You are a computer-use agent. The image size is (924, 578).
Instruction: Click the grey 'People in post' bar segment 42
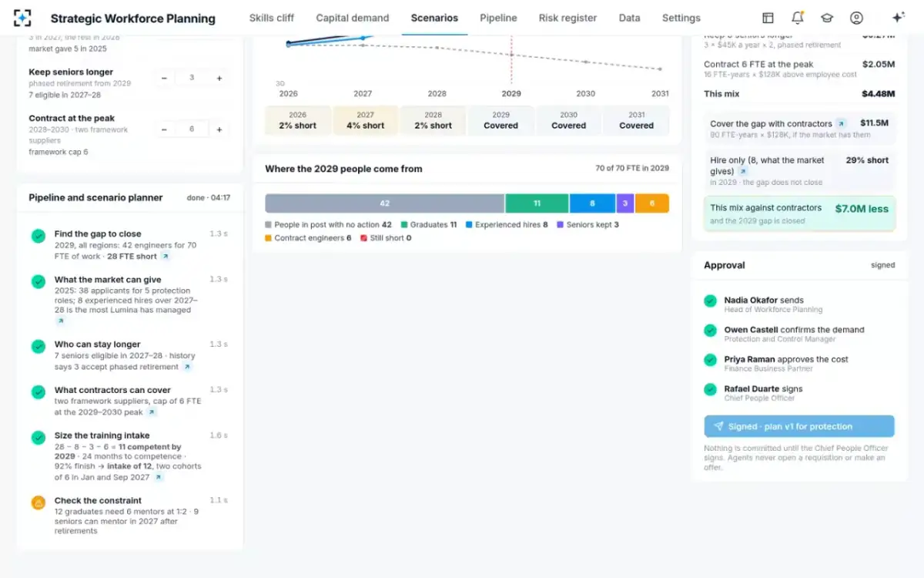385,203
